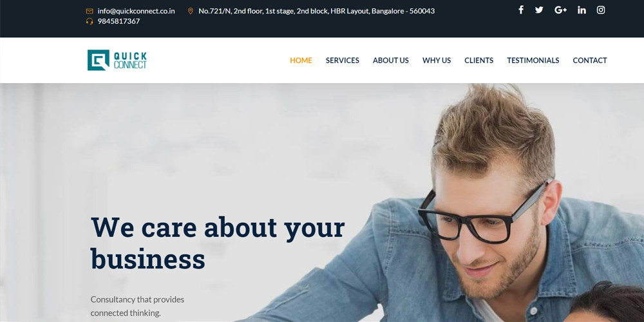Click the info@quickconnect.co.in email link
This screenshot has width=644, height=322.
click(137, 11)
